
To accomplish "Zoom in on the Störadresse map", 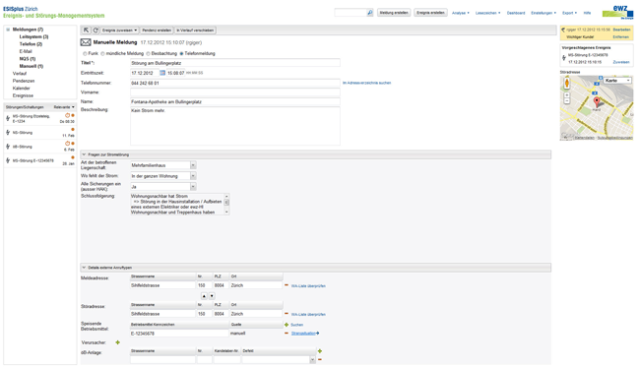I will tap(567, 95).
